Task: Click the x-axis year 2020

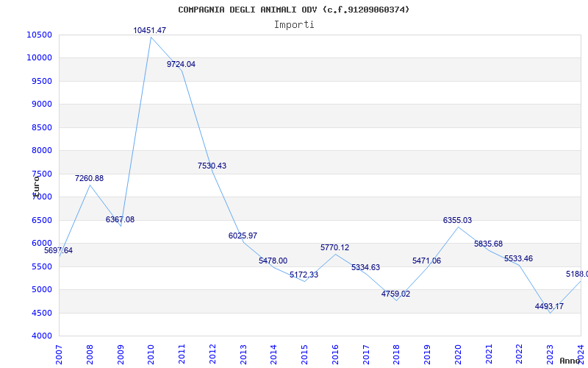Action: coord(458,355)
